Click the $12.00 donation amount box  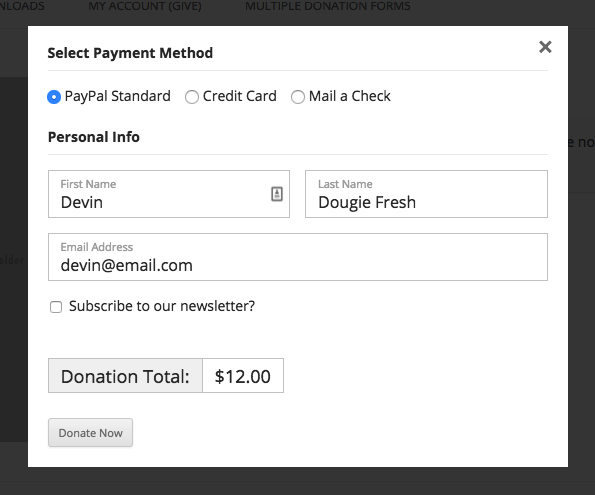click(243, 376)
